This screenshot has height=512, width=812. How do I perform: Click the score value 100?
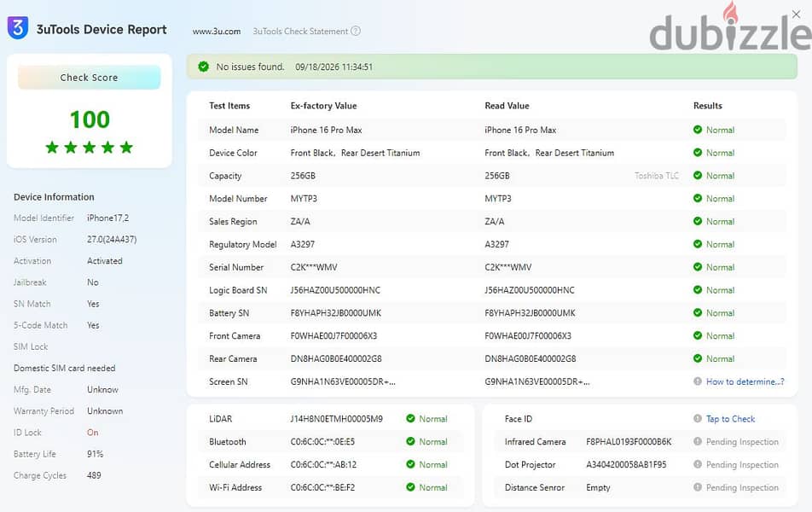(x=90, y=119)
